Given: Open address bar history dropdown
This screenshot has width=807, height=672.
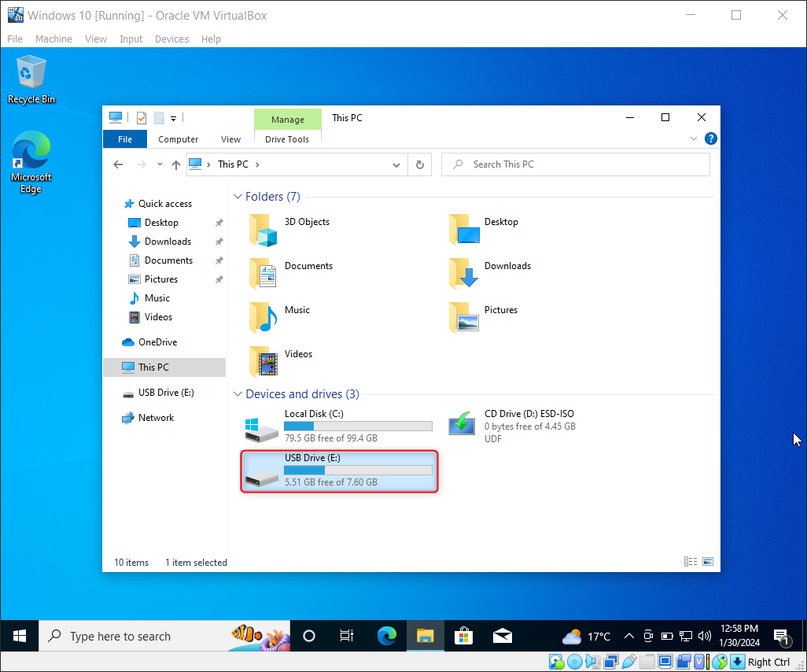Looking at the screenshot, I should tap(396, 164).
